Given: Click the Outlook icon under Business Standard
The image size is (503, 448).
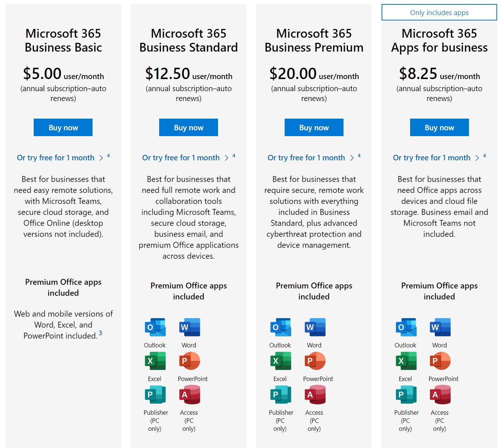Looking at the screenshot, I should (155, 327).
